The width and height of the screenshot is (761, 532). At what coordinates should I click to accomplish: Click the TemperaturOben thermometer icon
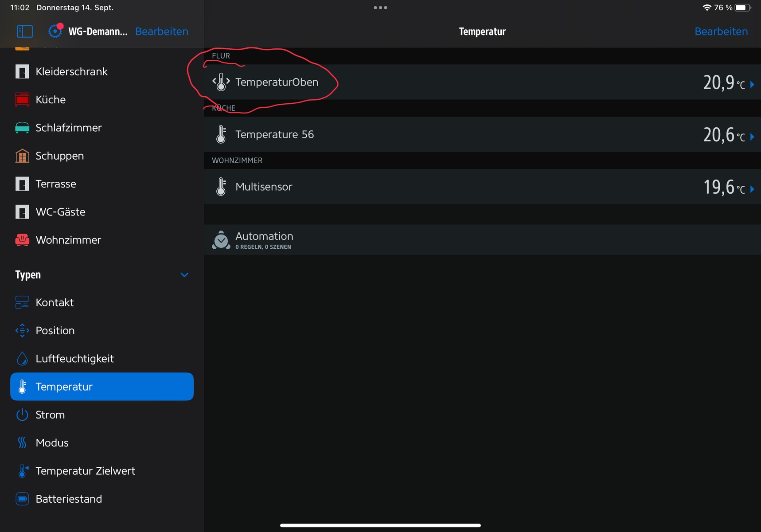pyautogui.click(x=221, y=82)
